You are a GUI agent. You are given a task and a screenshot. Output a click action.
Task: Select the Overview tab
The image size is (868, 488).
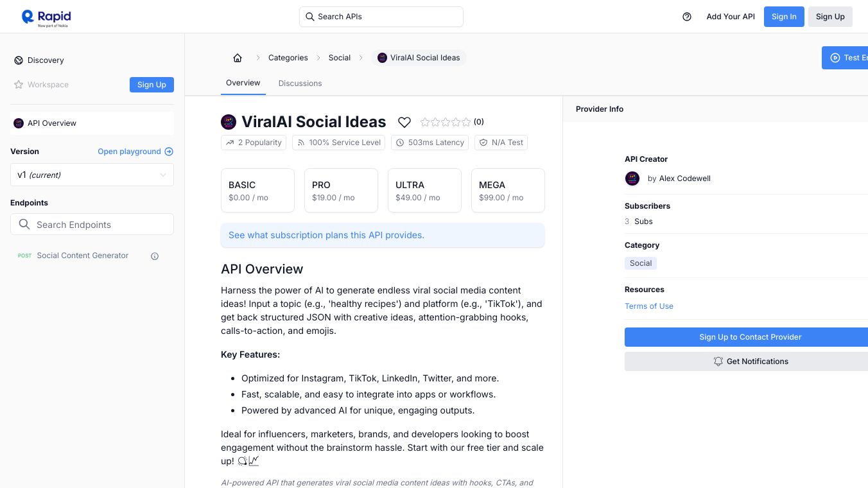[243, 83]
